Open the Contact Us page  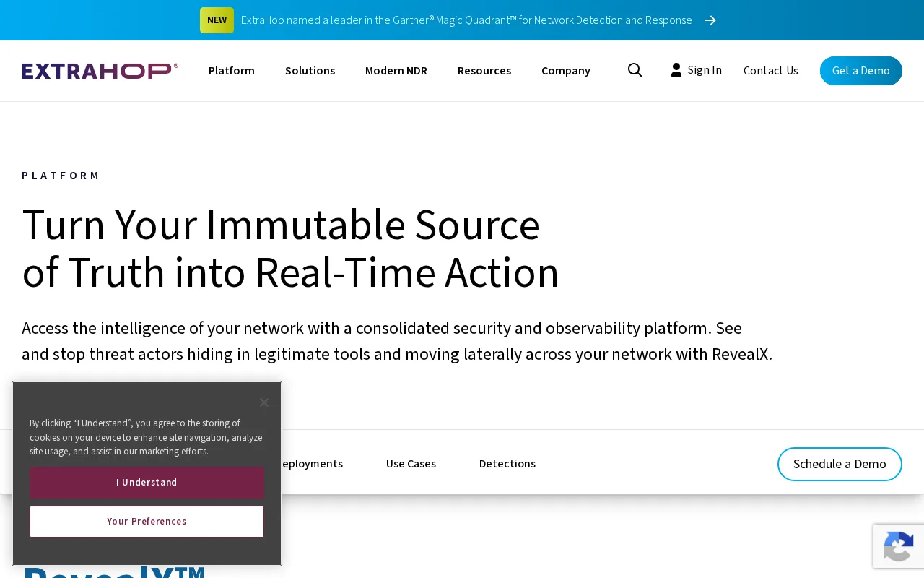[x=771, y=71]
